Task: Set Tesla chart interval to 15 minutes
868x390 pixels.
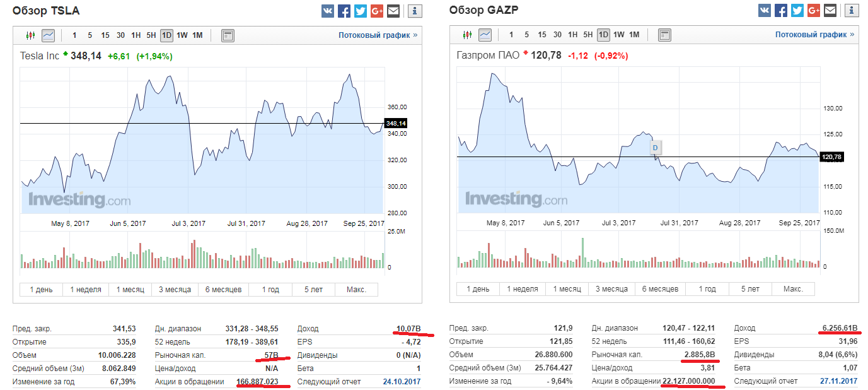Action: tap(105, 35)
